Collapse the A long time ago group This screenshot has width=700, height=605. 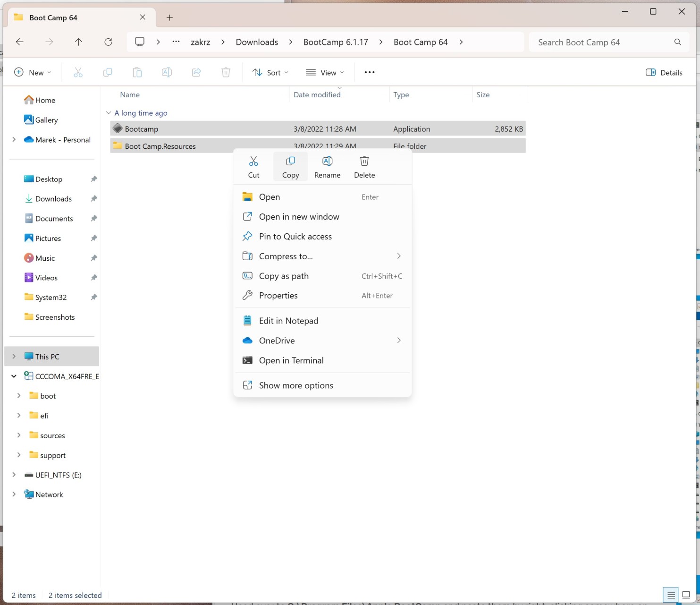[x=109, y=113]
